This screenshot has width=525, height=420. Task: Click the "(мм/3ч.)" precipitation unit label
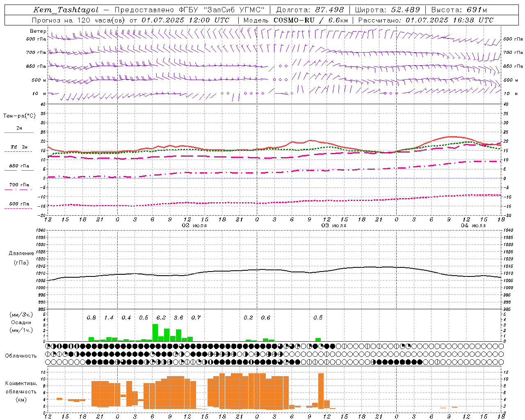21,315
